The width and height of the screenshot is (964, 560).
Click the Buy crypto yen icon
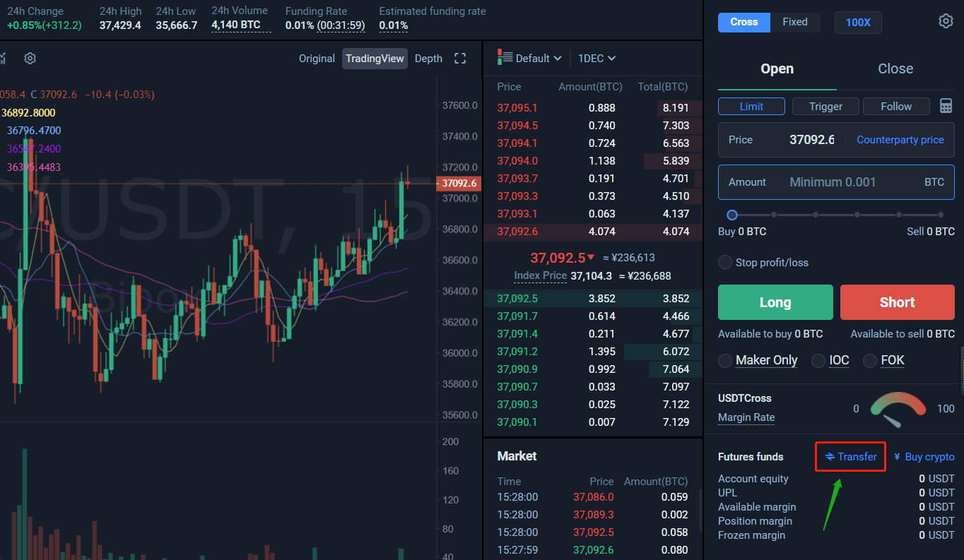898,457
